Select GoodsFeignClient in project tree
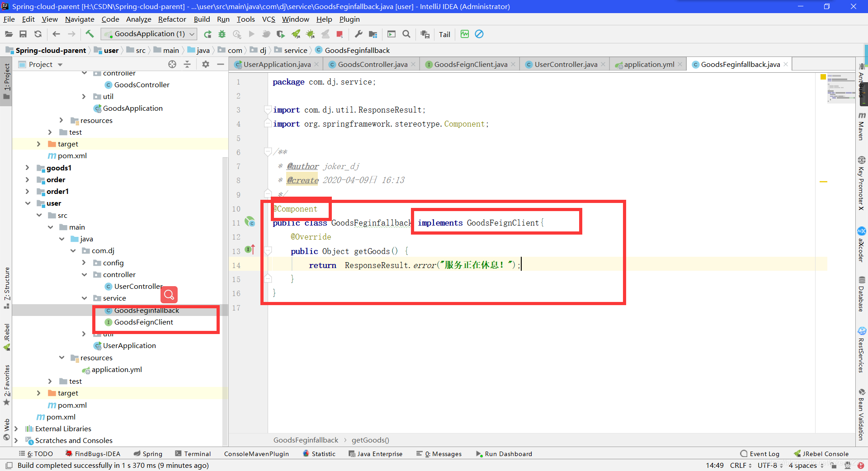 (x=144, y=322)
